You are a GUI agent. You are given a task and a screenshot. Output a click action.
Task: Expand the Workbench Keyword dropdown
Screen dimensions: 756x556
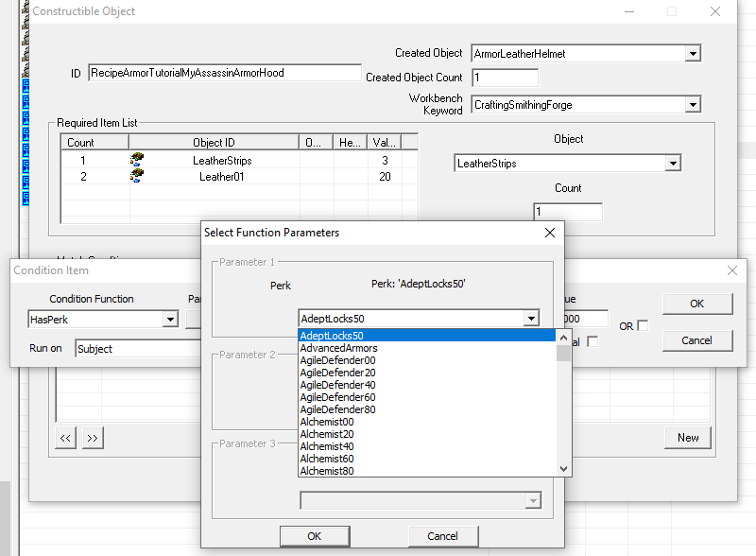(x=693, y=105)
